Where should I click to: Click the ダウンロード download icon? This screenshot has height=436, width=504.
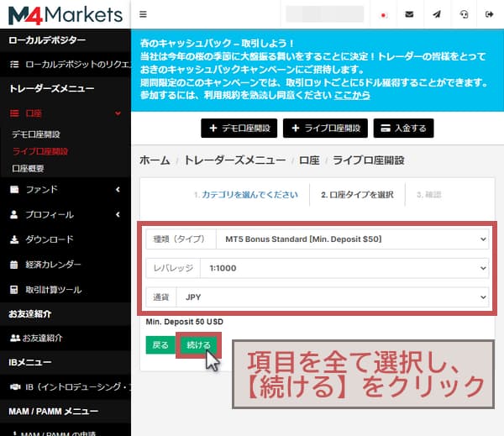pyautogui.click(x=14, y=239)
